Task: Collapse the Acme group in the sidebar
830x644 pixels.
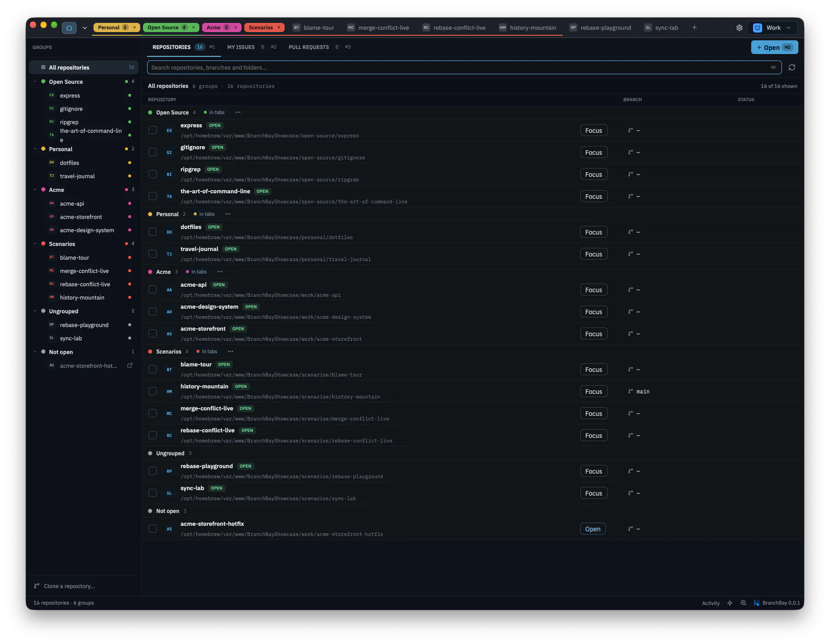Action: click(x=35, y=190)
